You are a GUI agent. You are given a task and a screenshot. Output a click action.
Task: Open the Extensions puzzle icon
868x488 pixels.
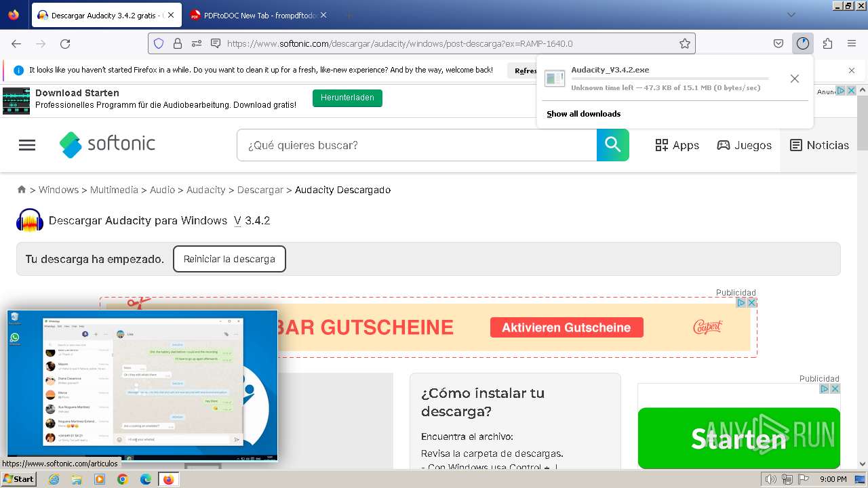pos(827,43)
